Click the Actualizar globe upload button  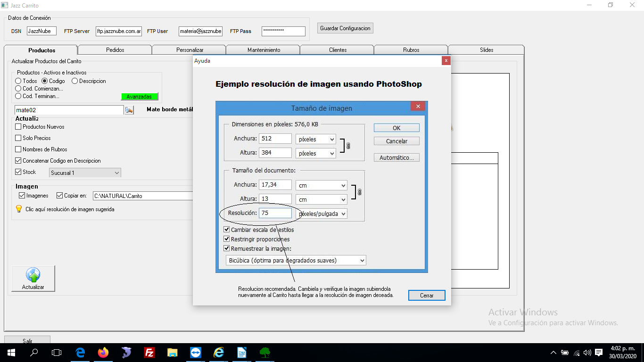pos(33,278)
